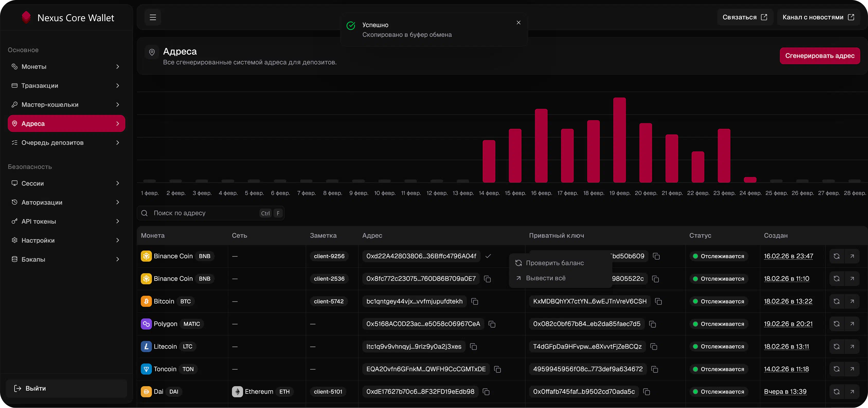868x408 pixels.
Task: Click the hamburger menu icon in header
Action: click(153, 17)
